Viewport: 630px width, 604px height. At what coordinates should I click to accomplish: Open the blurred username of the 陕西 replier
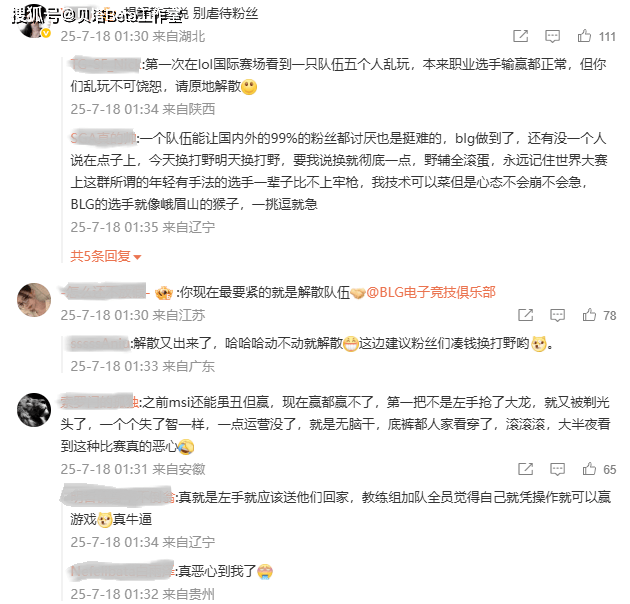point(105,64)
